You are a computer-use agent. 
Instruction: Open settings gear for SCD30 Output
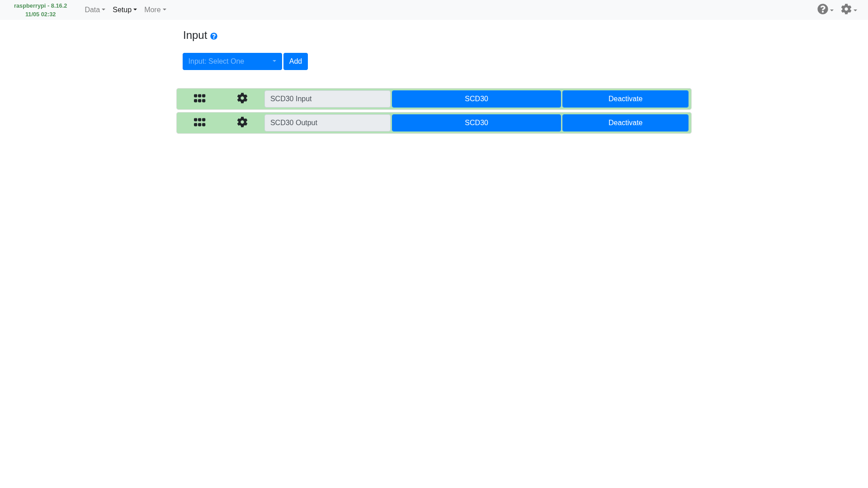click(242, 122)
